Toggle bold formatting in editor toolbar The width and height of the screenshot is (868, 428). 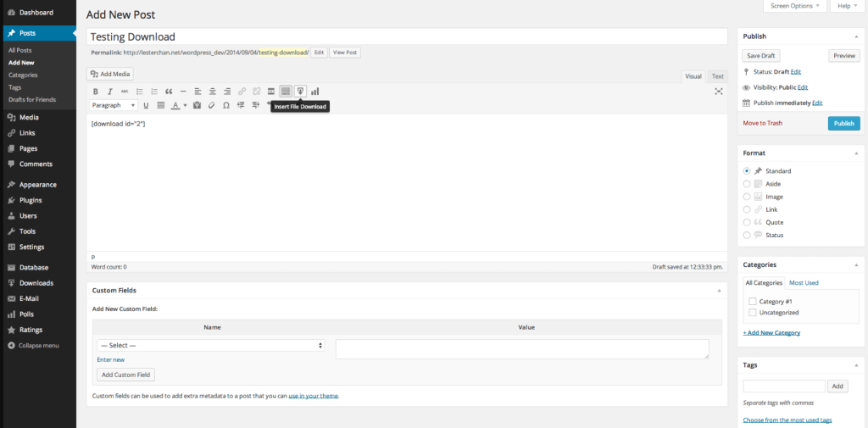click(95, 92)
